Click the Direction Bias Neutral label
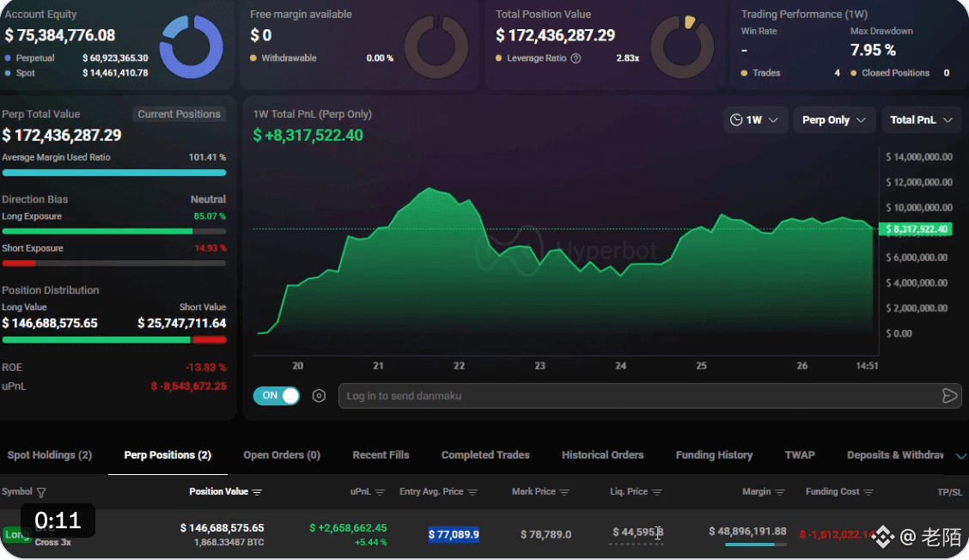969x560 pixels. click(208, 199)
